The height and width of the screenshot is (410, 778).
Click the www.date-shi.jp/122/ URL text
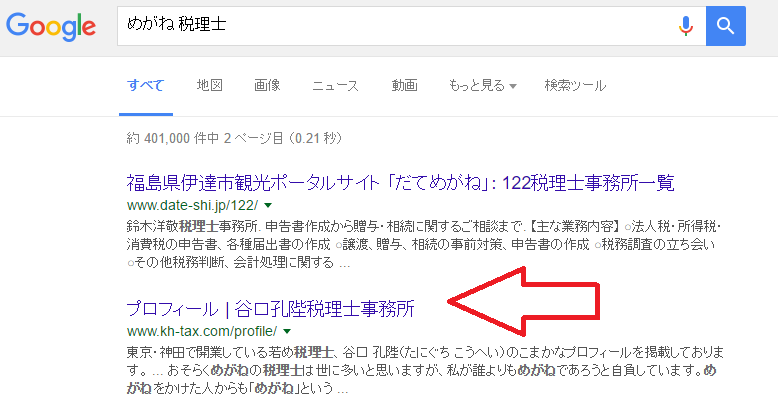point(193,205)
